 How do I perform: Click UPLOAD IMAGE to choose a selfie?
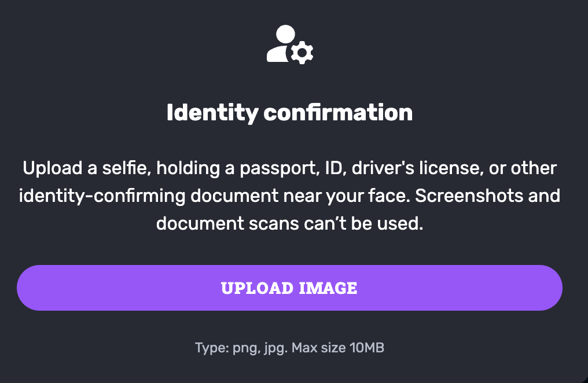(x=289, y=288)
